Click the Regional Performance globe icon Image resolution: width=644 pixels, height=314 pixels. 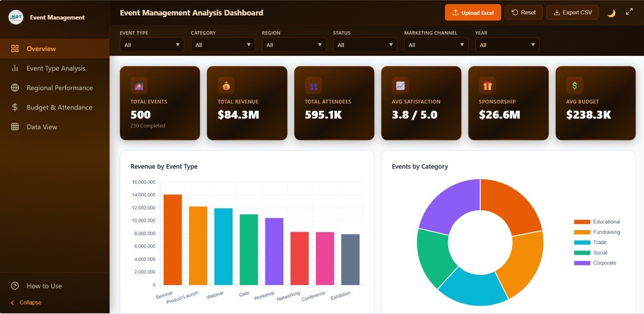coord(14,88)
